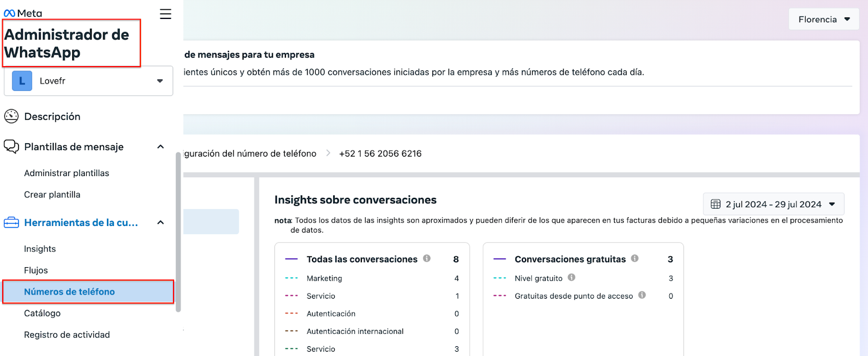
Task: Click the Lovefr account avatar icon
Action: 22,81
